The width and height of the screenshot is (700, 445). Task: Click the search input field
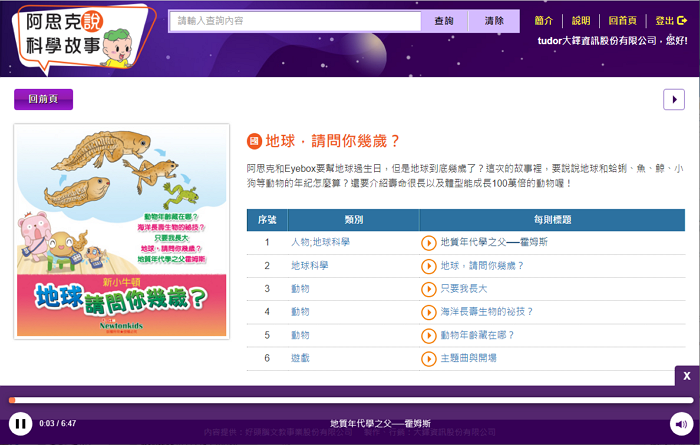point(296,21)
